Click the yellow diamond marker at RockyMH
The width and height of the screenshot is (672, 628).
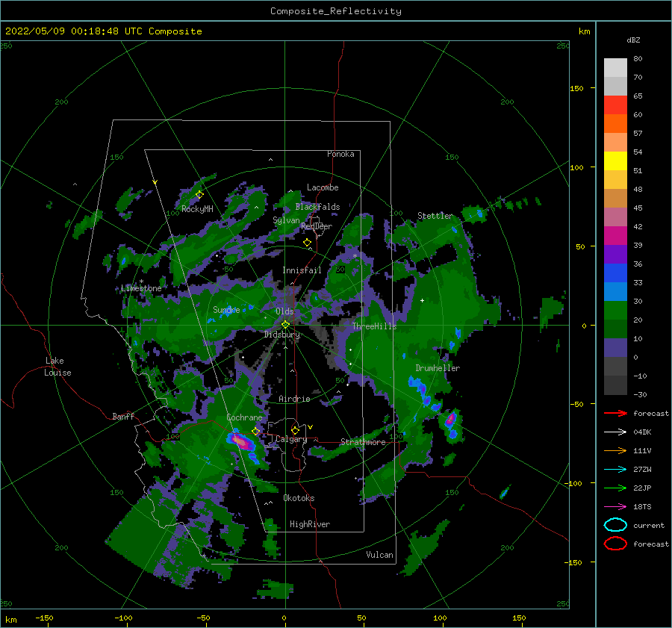(x=199, y=195)
